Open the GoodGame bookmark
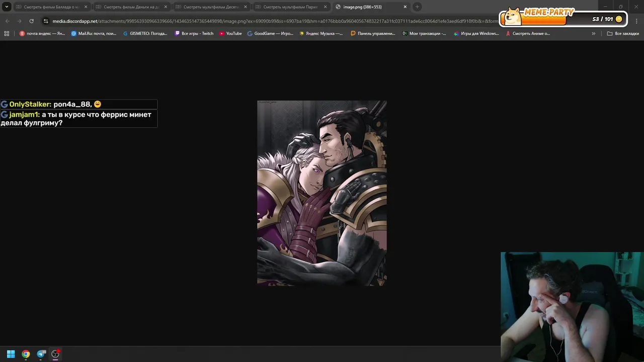The image size is (644, 362). pyautogui.click(x=270, y=34)
